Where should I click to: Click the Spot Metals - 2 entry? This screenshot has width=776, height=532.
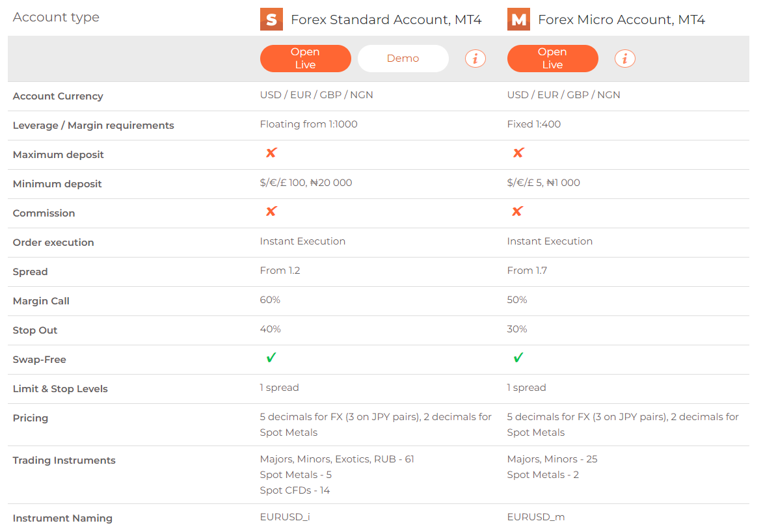click(543, 475)
